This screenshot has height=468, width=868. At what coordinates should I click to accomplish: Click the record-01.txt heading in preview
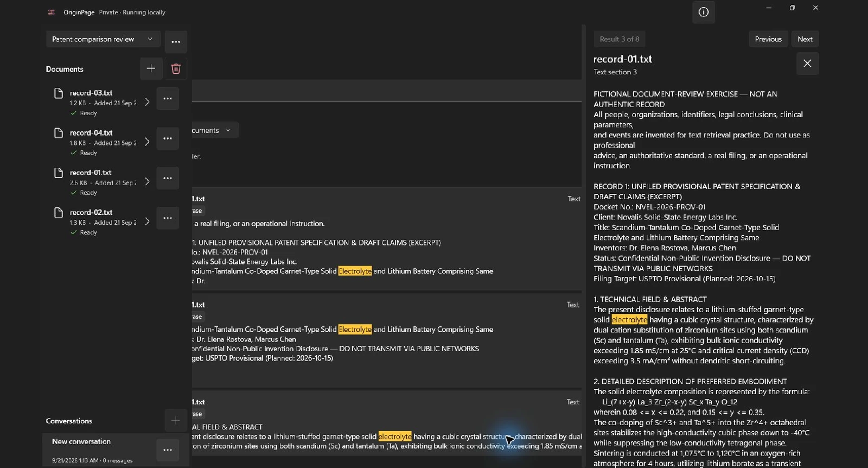pyautogui.click(x=623, y=59)
